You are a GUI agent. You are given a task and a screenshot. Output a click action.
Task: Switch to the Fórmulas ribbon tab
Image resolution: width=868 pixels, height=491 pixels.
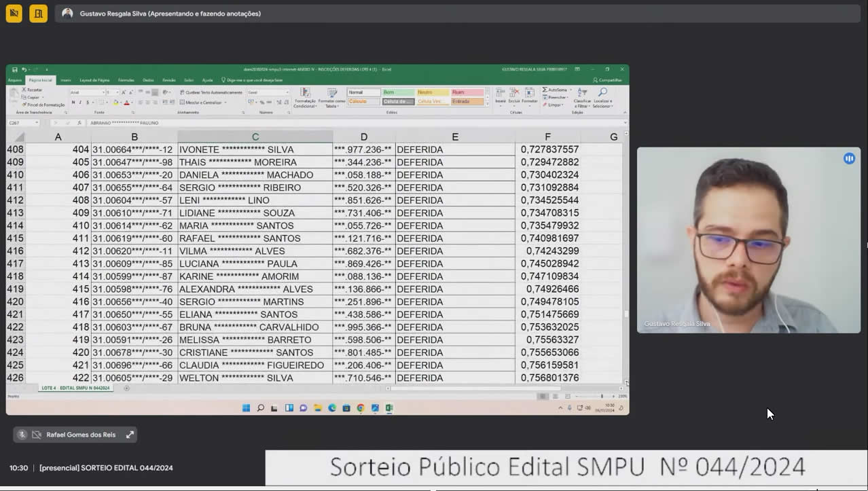(x=126, y=80)
